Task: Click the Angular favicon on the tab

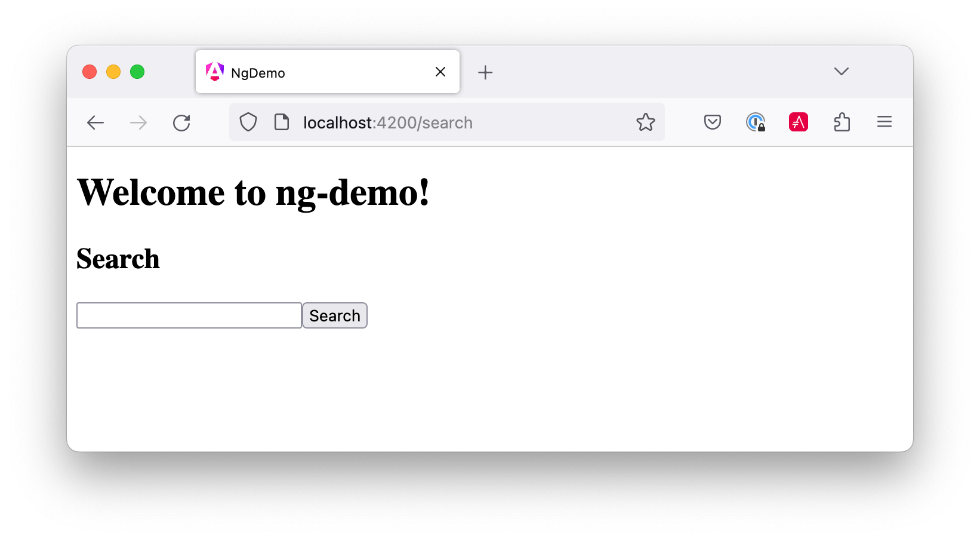Action: (x=215, y=72)
